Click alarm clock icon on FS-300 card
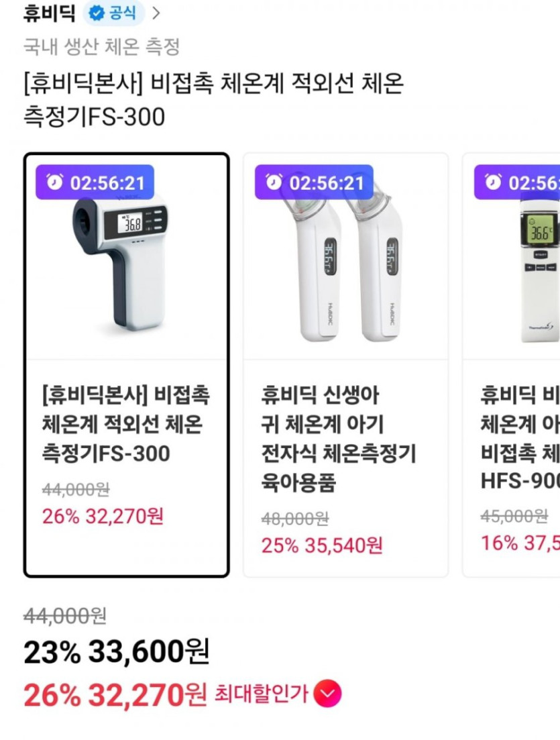Viewport: 560px width, 740px height. point(55,182)
